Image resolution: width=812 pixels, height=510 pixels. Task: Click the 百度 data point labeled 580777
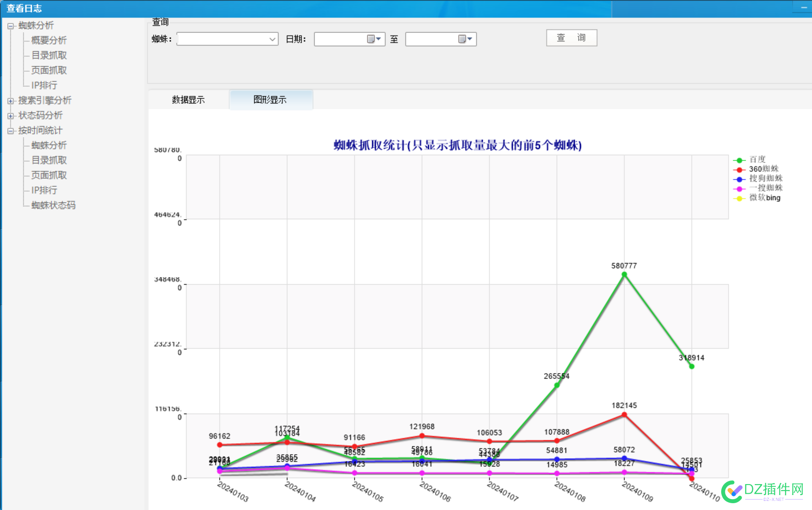pos(624,274)
